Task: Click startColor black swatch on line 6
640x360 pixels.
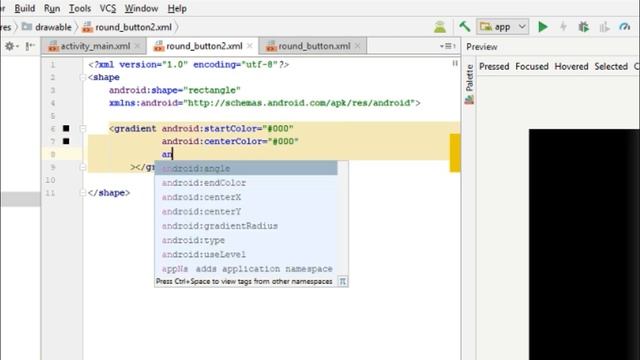Action: [x=66, y=128]
